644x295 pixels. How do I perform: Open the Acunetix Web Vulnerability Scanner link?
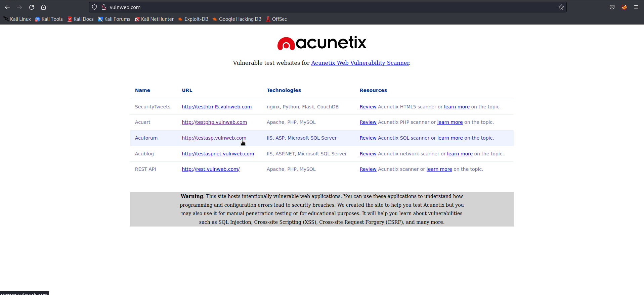click(x=360, y=63)
